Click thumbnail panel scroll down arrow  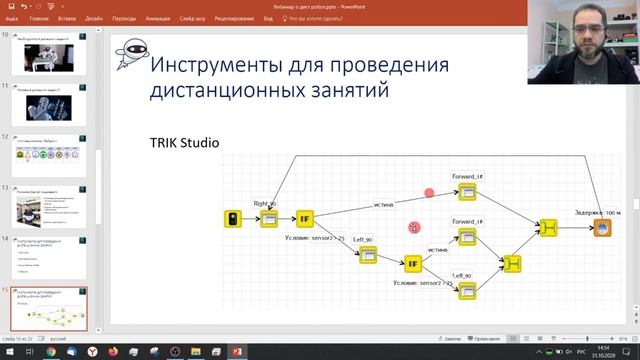click(x=98, y=330)
